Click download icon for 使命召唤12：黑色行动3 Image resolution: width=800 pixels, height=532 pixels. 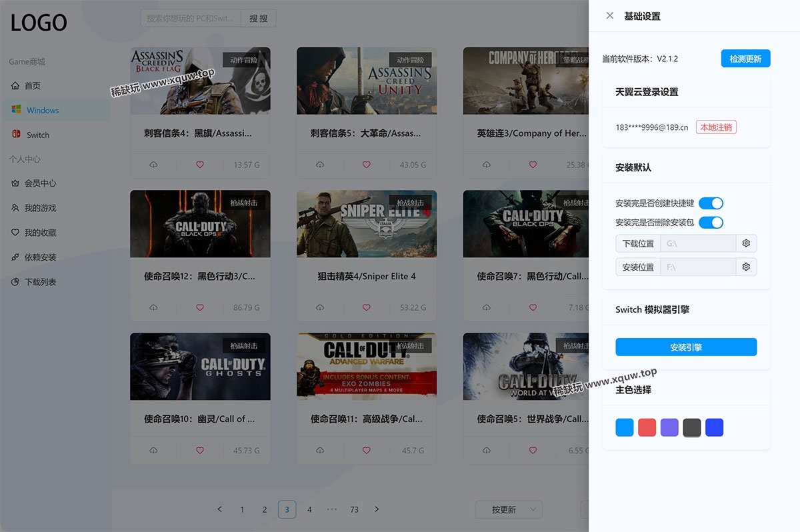[153, 307]
